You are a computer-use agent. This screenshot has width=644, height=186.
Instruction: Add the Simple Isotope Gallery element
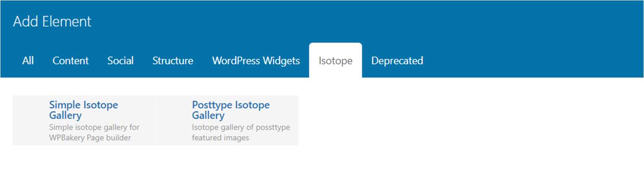(84, 120)
